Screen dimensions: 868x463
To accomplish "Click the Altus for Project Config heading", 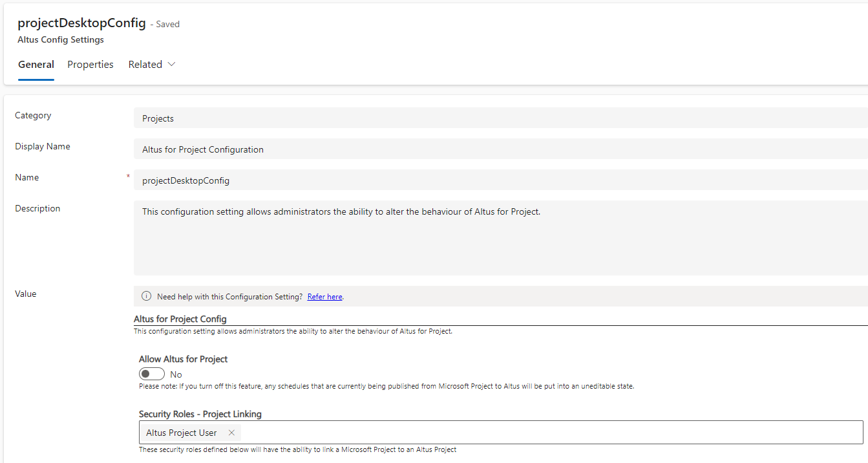I will point(180,319).
